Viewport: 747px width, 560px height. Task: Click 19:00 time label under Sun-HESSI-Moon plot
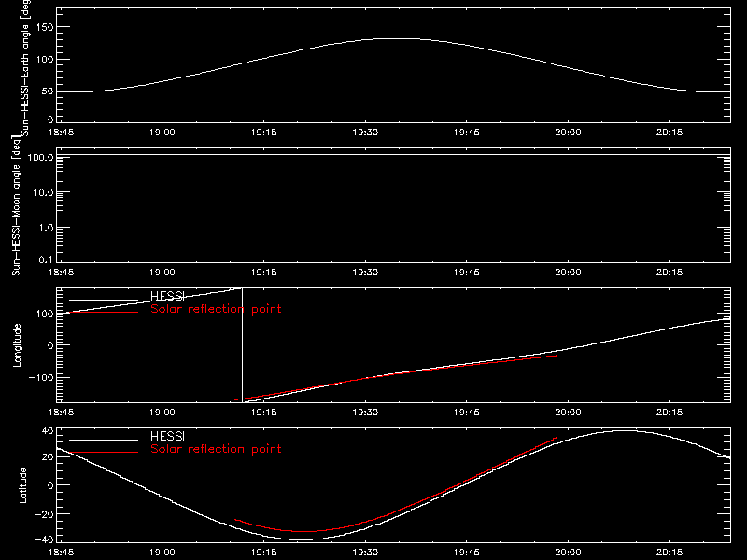click(162, 273)
